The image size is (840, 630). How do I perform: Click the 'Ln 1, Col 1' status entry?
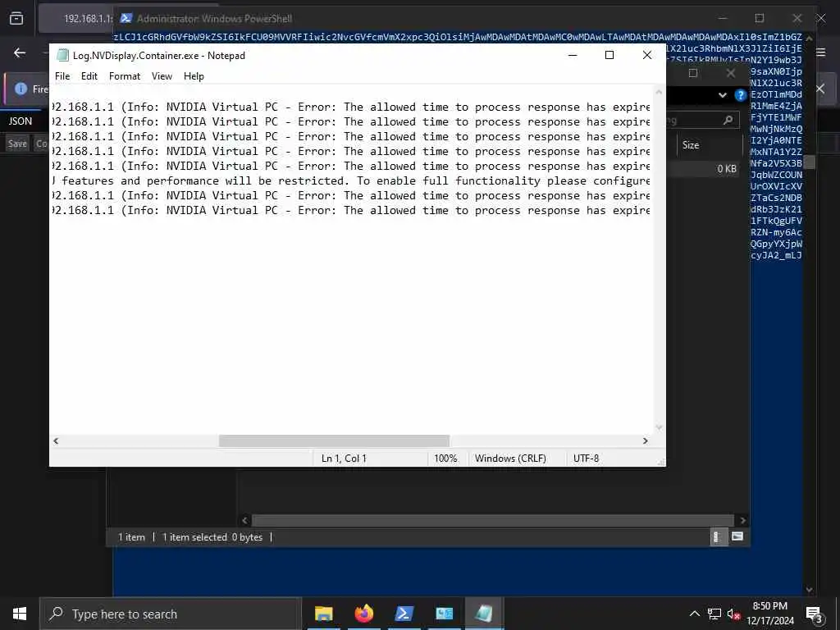(344, 459)
